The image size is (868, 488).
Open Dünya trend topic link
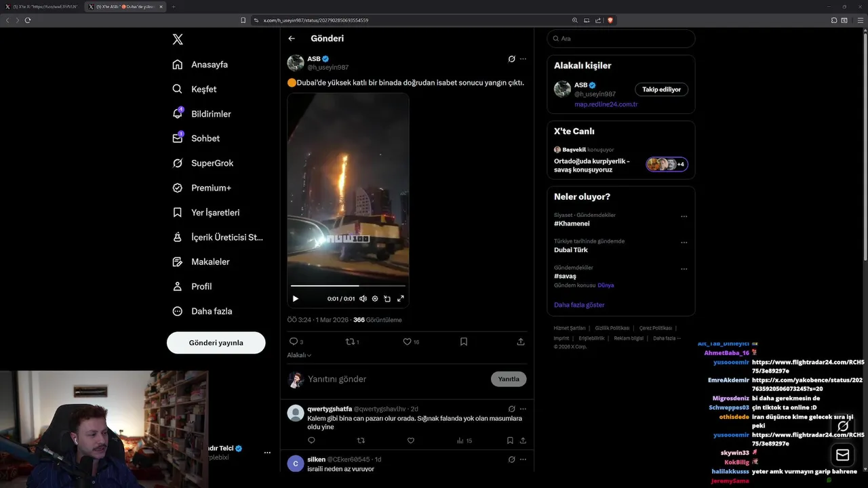pyautogui.click(x=606, y=285)
